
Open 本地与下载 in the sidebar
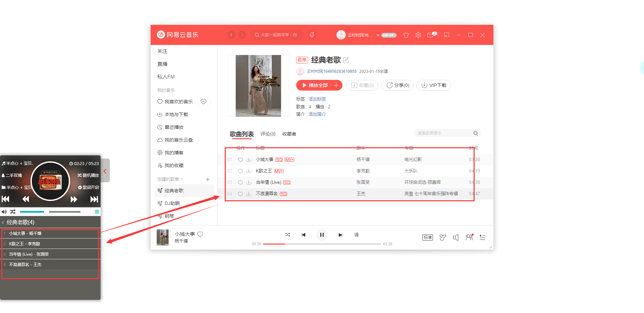coord(176,114)
